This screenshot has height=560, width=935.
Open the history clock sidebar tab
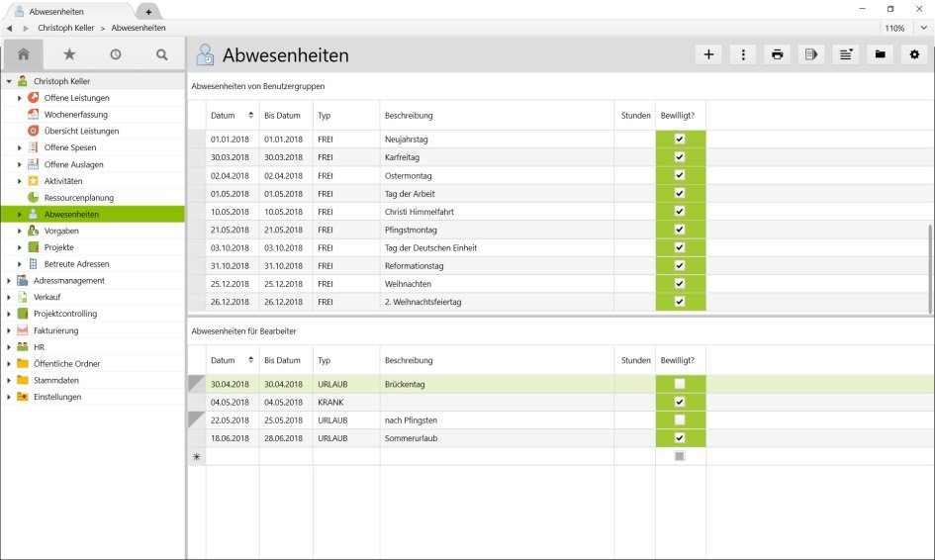116,54
